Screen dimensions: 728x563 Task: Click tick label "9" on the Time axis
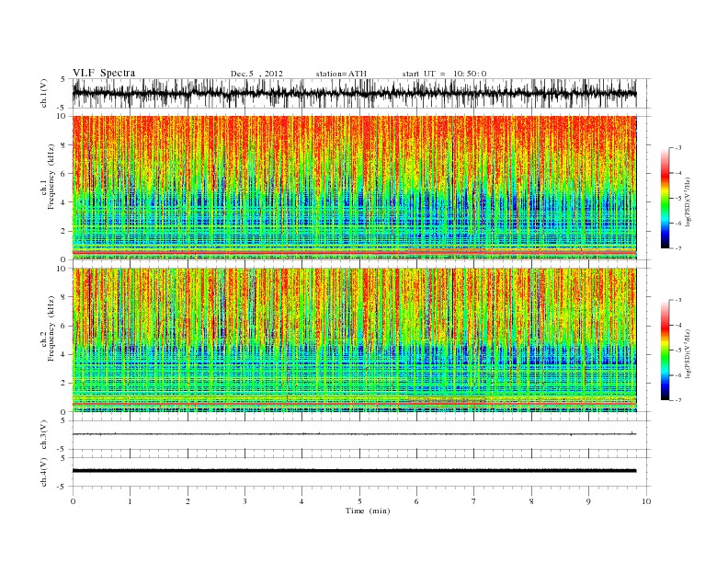coord(588,501)
